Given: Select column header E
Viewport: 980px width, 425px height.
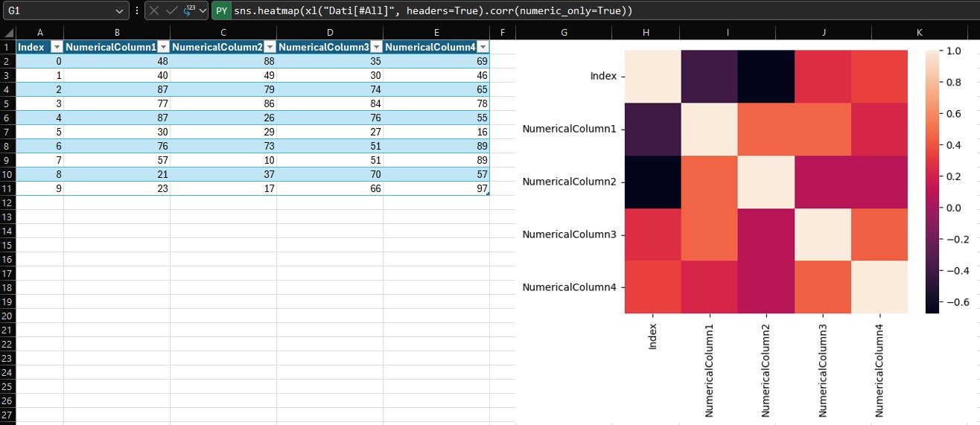Looking at the screenshot, I should coord(436,32).
